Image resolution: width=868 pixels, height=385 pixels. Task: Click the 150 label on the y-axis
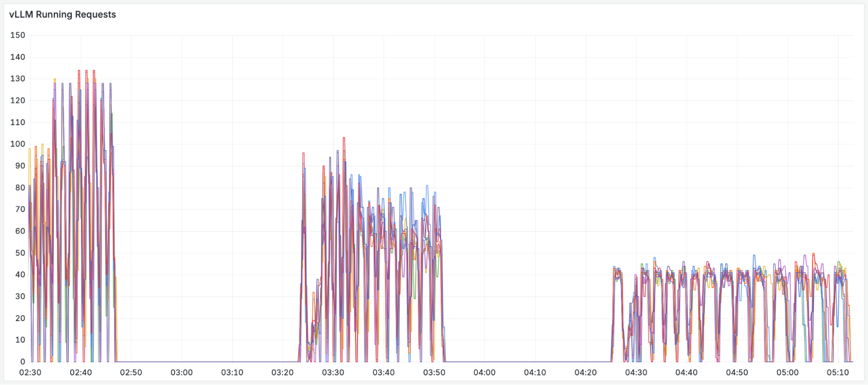pyautogui.click(x=18, y=35)
